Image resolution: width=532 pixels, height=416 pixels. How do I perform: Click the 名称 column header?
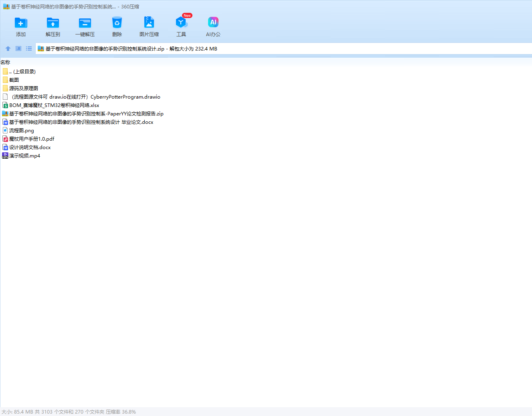tap(5, 62)
